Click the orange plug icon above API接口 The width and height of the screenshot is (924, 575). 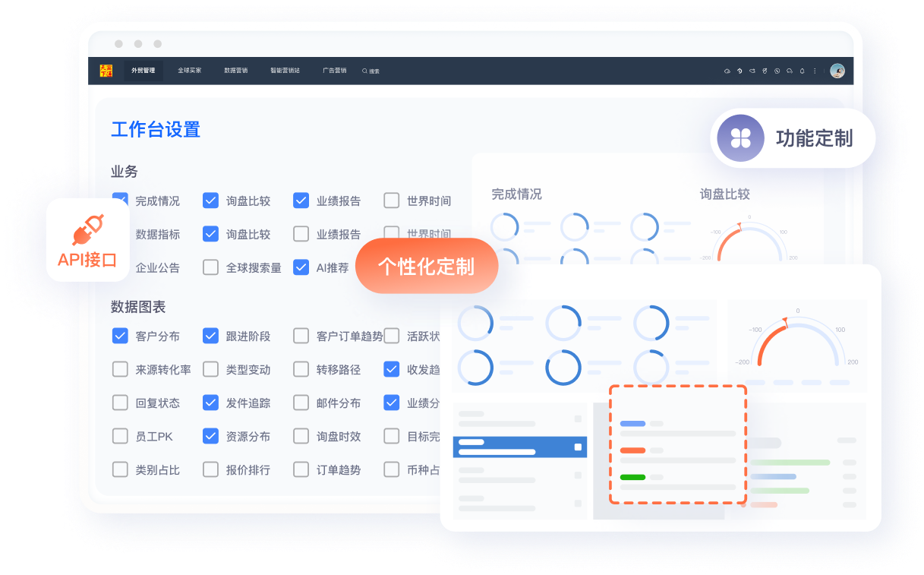pyautogui.click(x=87, y=229)
